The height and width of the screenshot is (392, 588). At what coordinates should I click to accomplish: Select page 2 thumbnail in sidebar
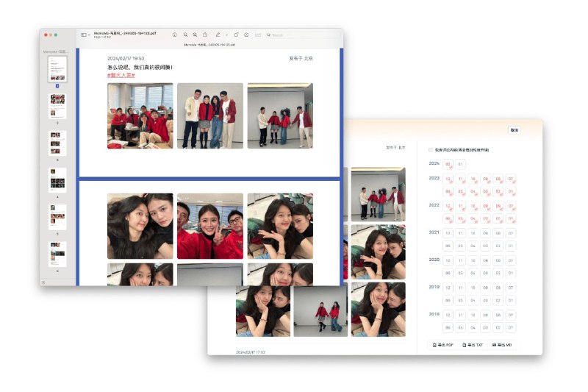pyautogui.click(x=57, y=106)
